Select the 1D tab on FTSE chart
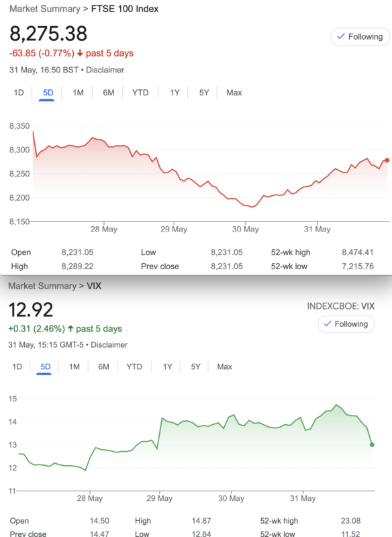Screen dimensions: 392x537 [x=19, y=93]
